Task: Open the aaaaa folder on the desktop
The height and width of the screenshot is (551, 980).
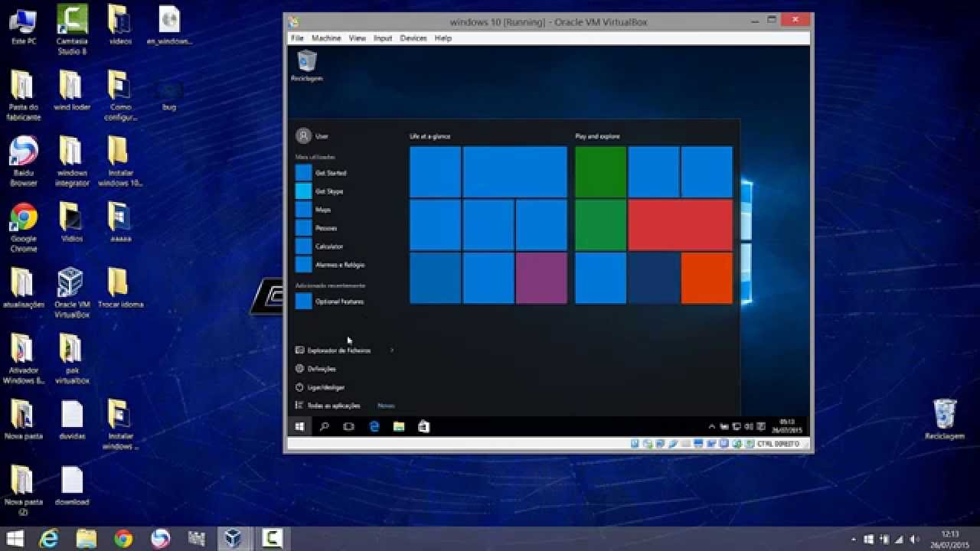Action: point(120,223)
